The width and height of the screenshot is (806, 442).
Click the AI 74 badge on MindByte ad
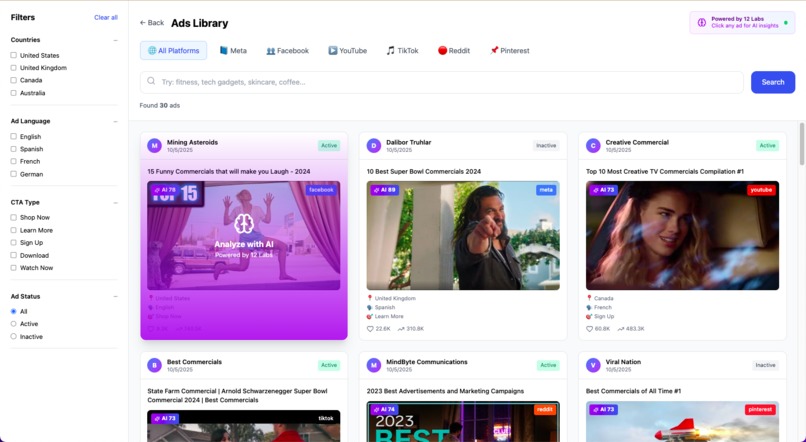click(384, 410)
